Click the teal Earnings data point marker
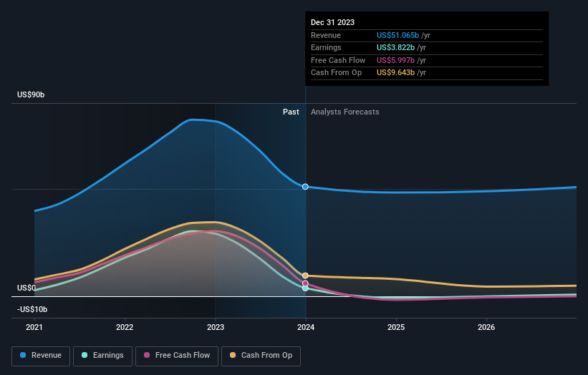The width and height of the screenshot is (588, 375). click(x=305, y=288)
